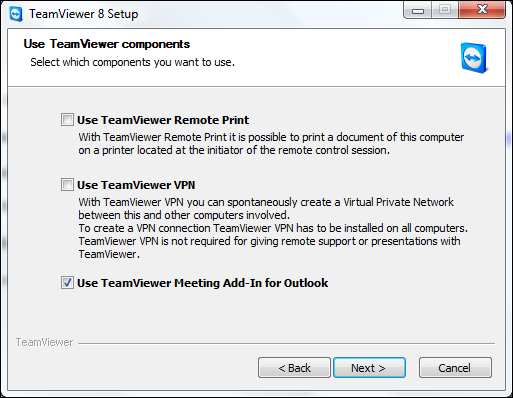Enable the TeamViewer Remote Print checkbox
Viewport: 513px width, 398px height.
point(67,120)
